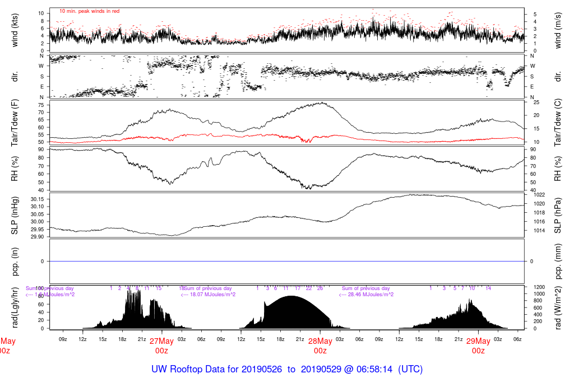The height and width of the screenshot is (392, 574).
Task: Click the "Tair/Tdew (C)" axis label
Action: click(558, 123)
